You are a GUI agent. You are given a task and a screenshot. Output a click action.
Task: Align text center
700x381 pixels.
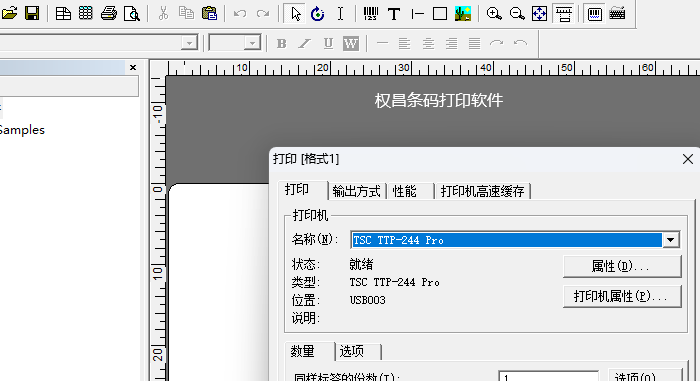point(428,43)
